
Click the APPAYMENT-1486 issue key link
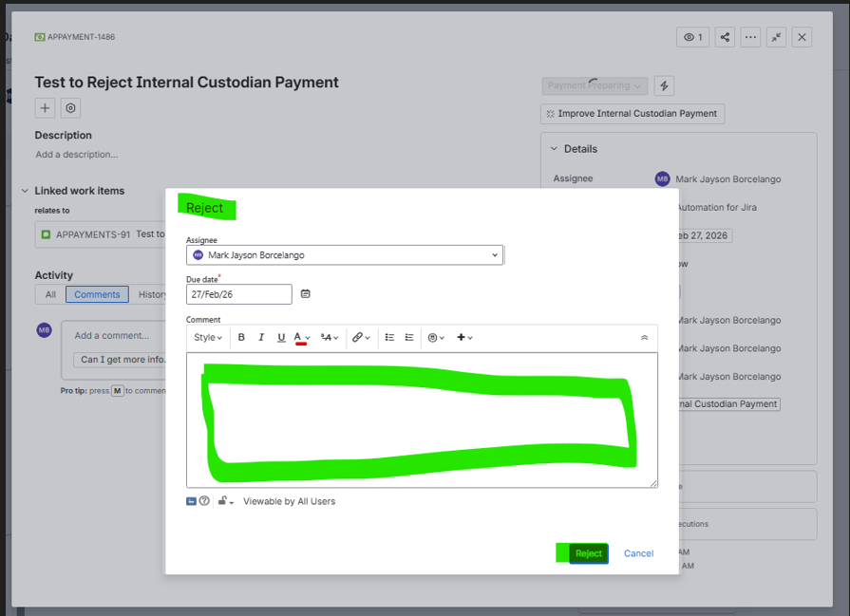coord(81,37)
